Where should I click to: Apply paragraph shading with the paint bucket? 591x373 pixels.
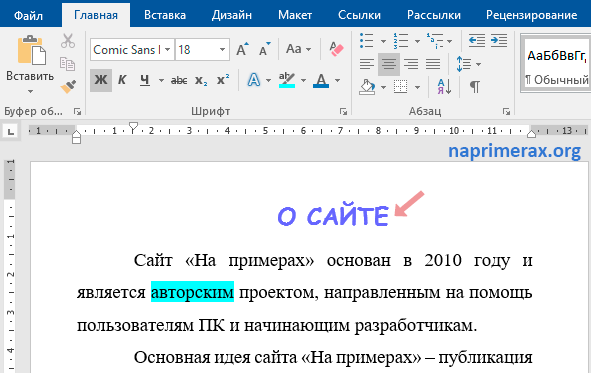367,87
